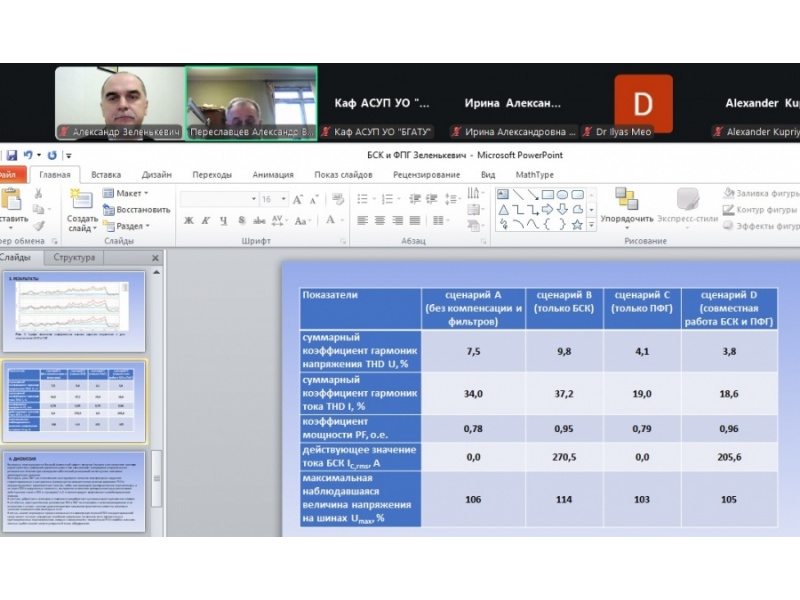Image resolution: width=800 pixels, height=600 pixels.
Task: Select the rectangle shape in shapes gallery
Action: click(547, 194)
